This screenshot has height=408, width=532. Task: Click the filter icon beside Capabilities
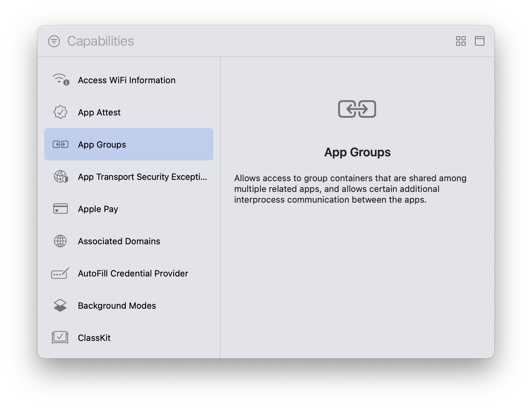[x=54, y=41]
